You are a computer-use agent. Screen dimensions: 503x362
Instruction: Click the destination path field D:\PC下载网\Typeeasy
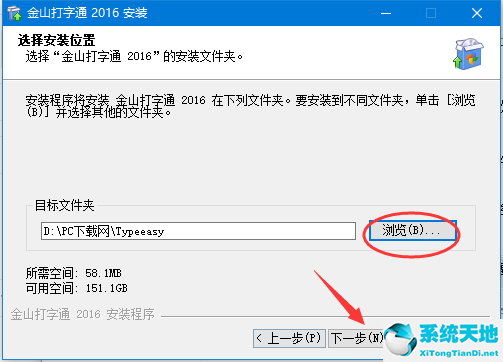[x=198, y=231]
